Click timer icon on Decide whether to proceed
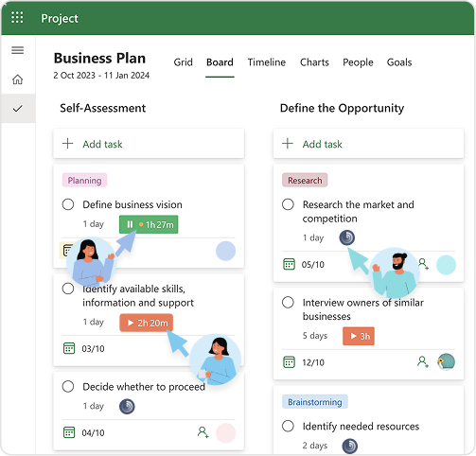This screenshot has width=476, height=456. (127, 406)
